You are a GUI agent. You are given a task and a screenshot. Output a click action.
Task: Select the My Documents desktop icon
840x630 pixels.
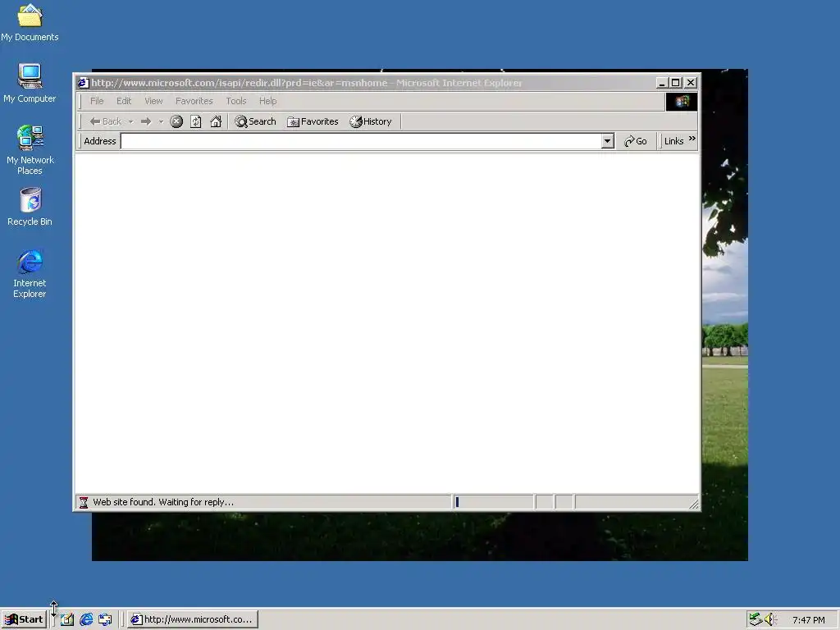(30, 23)
